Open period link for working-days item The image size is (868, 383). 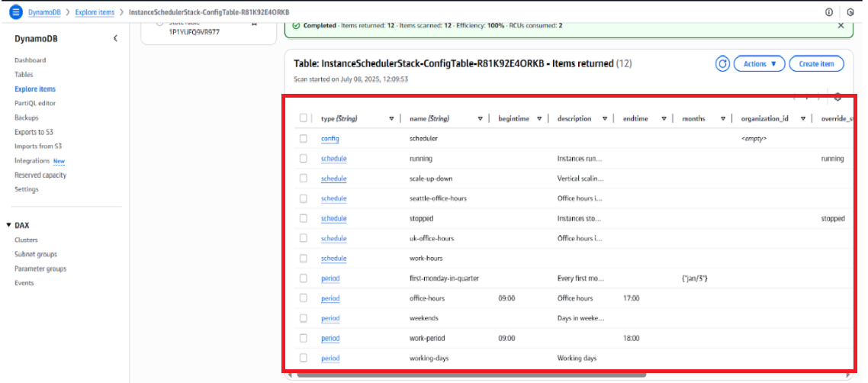pos(330,358)
